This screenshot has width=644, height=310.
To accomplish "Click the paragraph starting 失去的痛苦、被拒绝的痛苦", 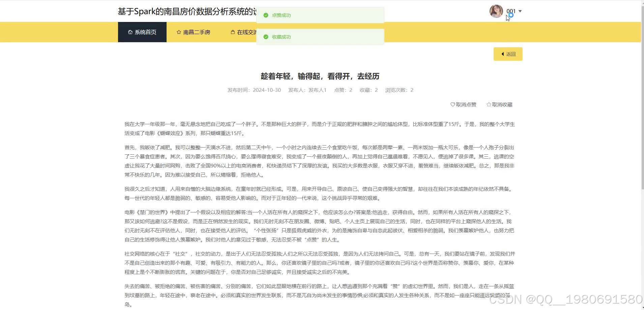I will coord(320,295).
